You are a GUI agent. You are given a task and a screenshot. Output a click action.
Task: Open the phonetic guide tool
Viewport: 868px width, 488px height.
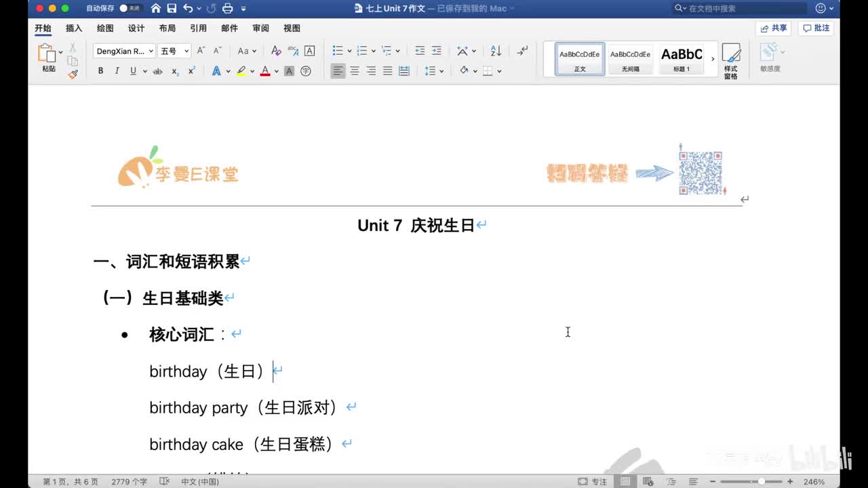pos(293,51)
